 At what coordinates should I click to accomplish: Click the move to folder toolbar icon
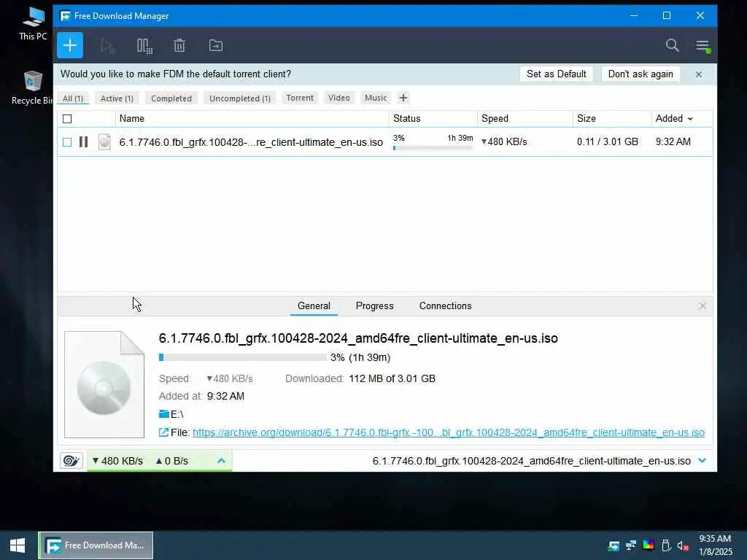pyautogui.click(x=216, y=46)
